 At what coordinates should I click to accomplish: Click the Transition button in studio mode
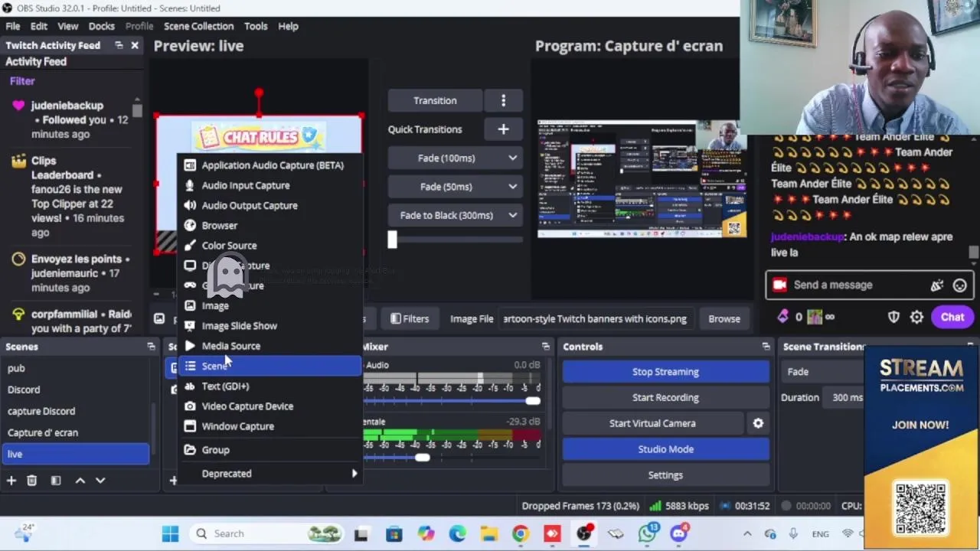coord(435,100)
